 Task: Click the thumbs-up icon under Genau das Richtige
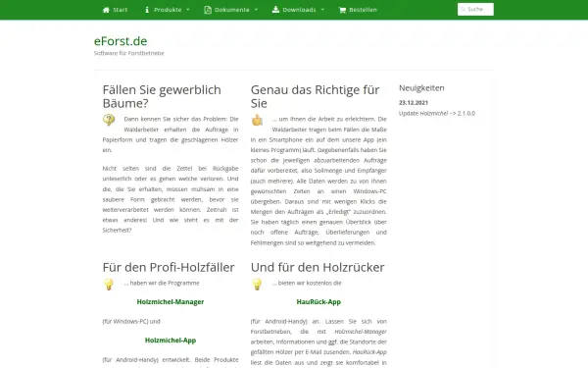tap(257, 120)
